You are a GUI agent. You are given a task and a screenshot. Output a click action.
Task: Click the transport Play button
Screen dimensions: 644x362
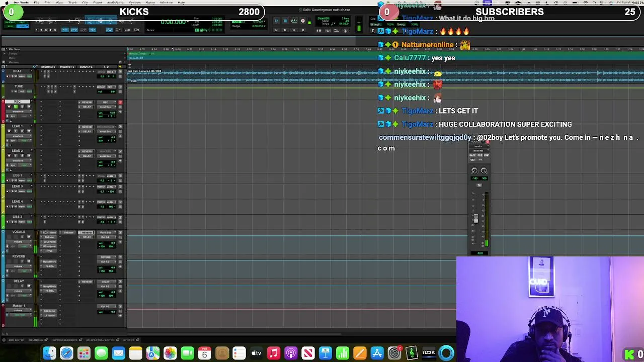pyautogui.click(x=294, y=21)
